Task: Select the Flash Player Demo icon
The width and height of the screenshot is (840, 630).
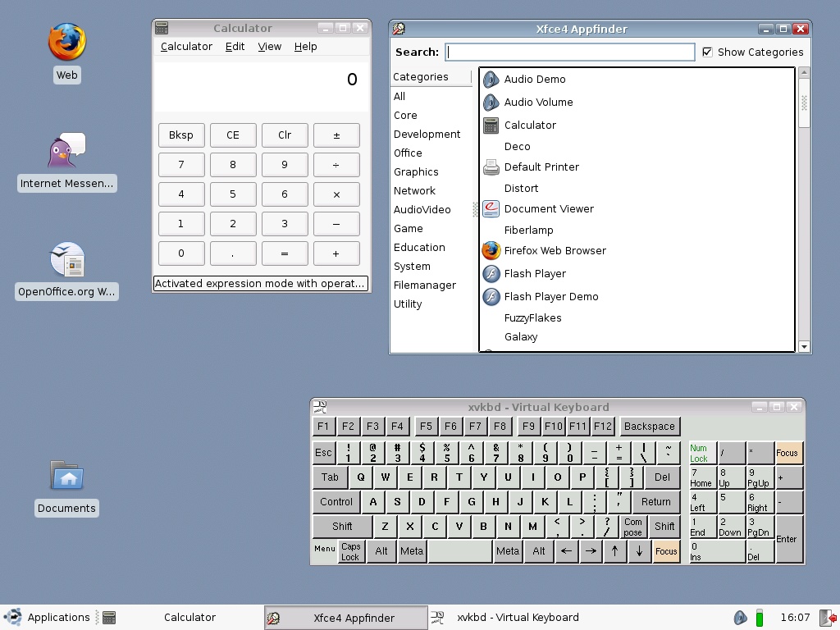Action: tap(491, 297)
